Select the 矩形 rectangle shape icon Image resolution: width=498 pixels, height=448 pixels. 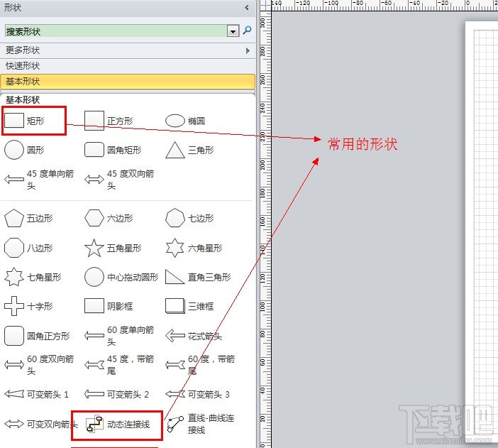click(x=14, y=121)
